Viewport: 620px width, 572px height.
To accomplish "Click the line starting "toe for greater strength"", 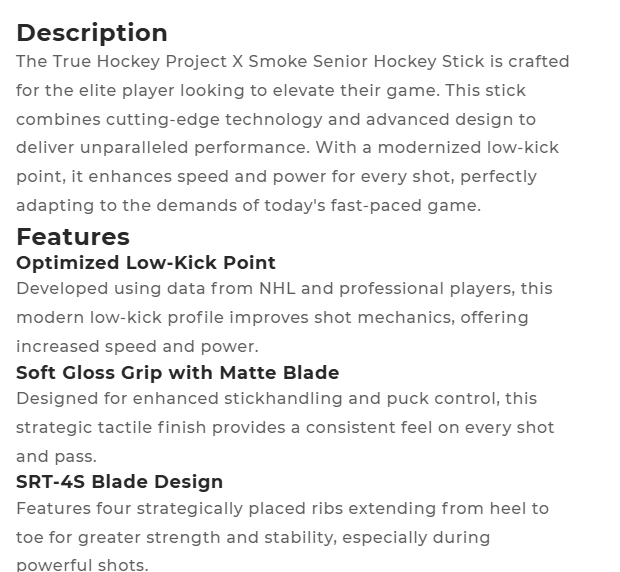I will [253, 538].
